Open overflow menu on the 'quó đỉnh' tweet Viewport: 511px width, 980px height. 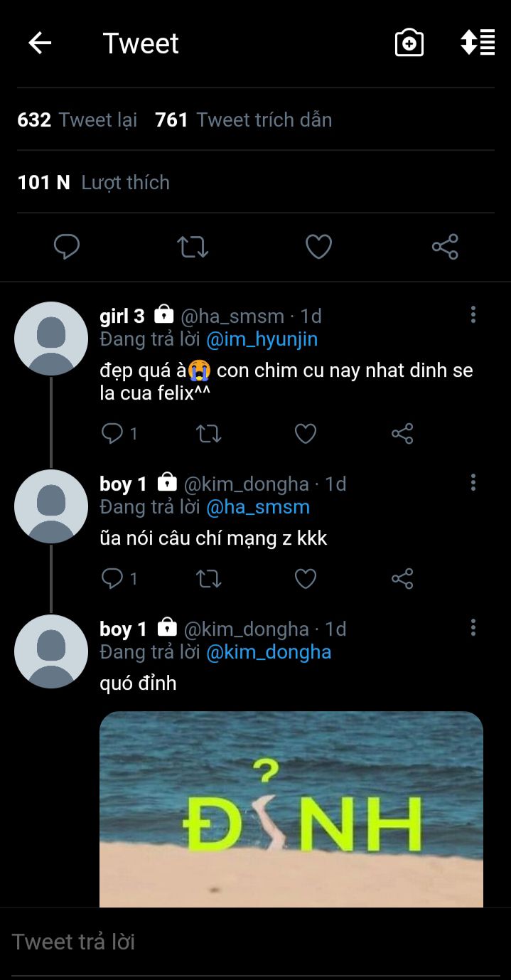pos(473,628)
